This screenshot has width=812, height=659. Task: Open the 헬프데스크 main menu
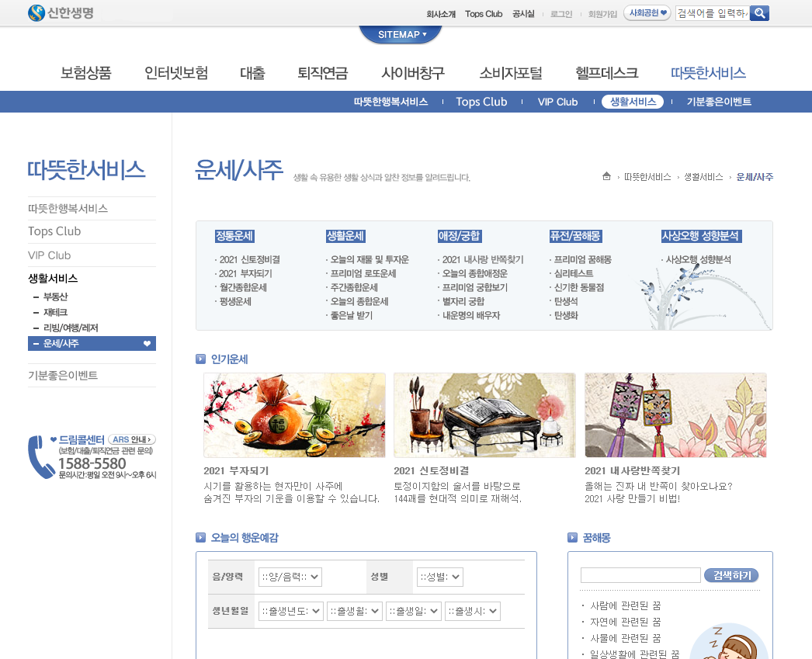(x=606, y=73)
